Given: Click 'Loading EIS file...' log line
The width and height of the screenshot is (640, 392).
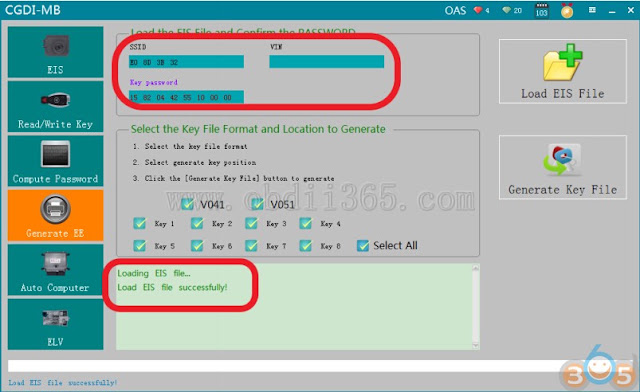Looking at the screenshot, I should [x=154, y=273].
